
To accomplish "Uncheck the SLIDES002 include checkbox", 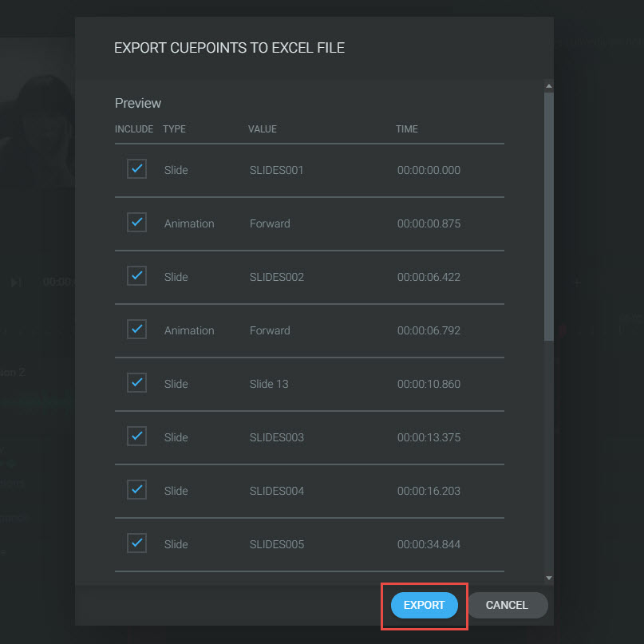I will [136, 275].
